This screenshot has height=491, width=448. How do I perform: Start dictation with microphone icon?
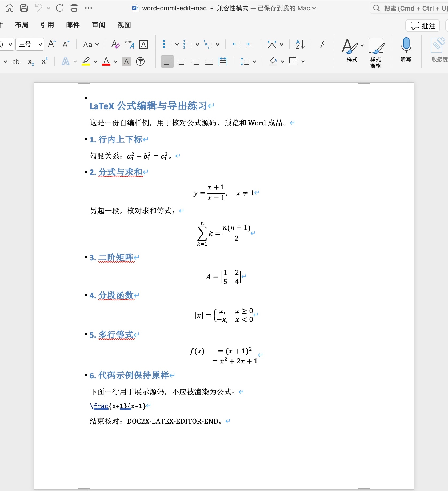[x=406, y=50]
